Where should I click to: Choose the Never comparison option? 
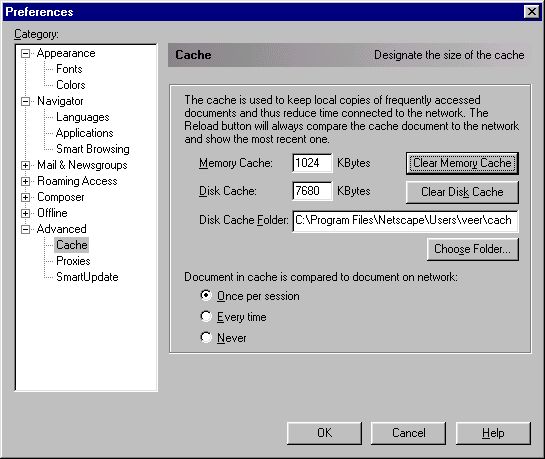point(206,337)
